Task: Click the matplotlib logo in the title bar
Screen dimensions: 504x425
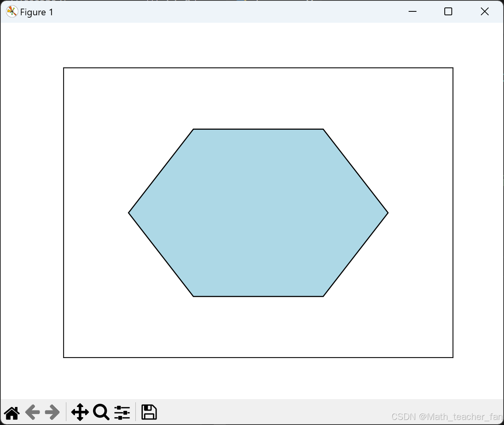Action: pyautogui.click(x=12, y=12)
